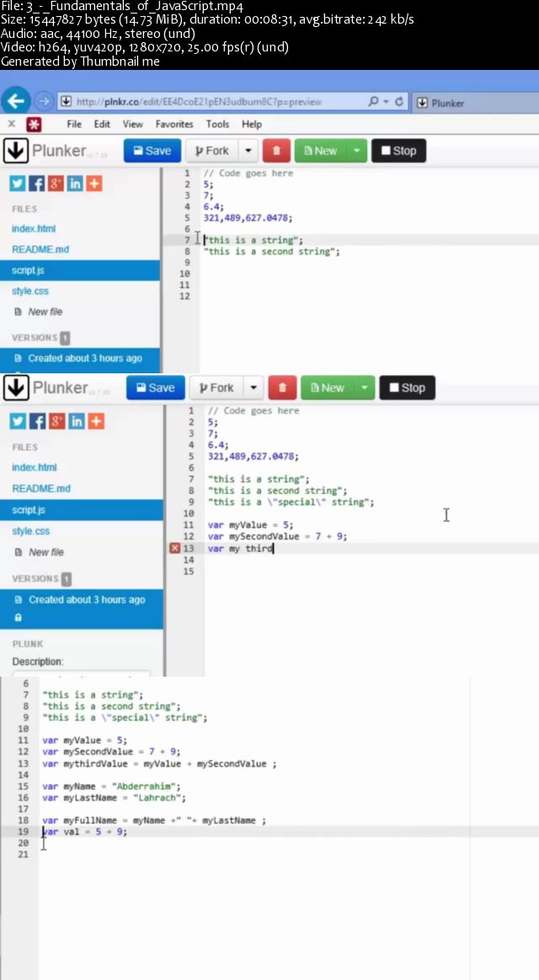This screenshot has width=539, height=980.
Task: Open the Tools menu
Action: pos(217,124)
